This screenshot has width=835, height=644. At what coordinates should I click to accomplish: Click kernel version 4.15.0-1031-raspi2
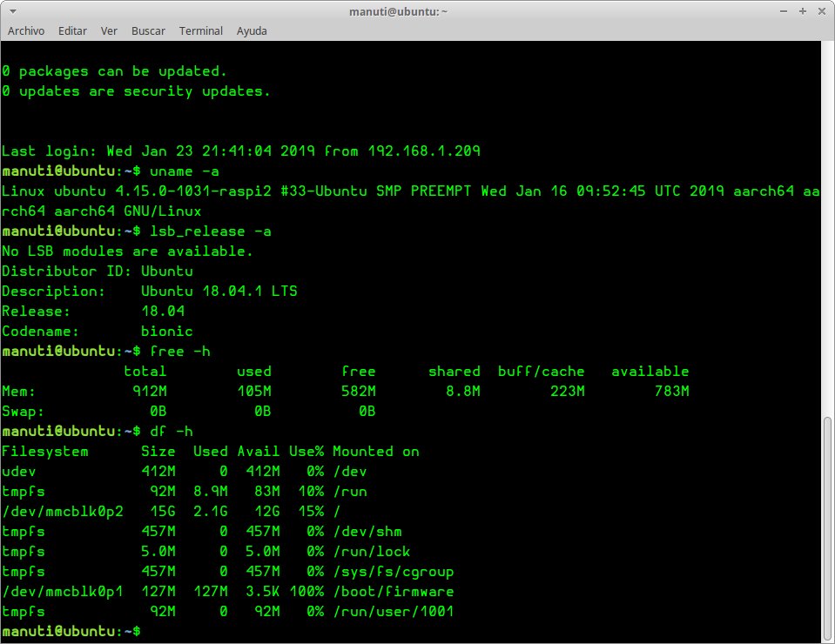(193, 191)
